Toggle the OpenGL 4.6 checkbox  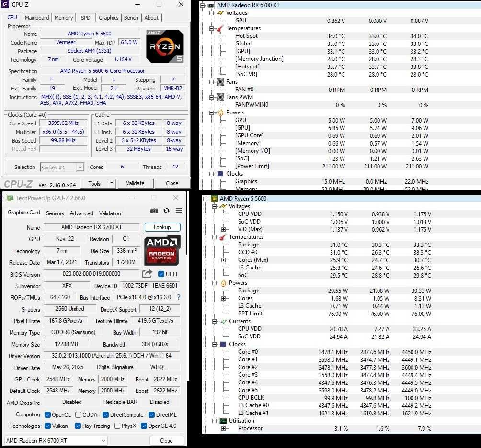point(144,426)
